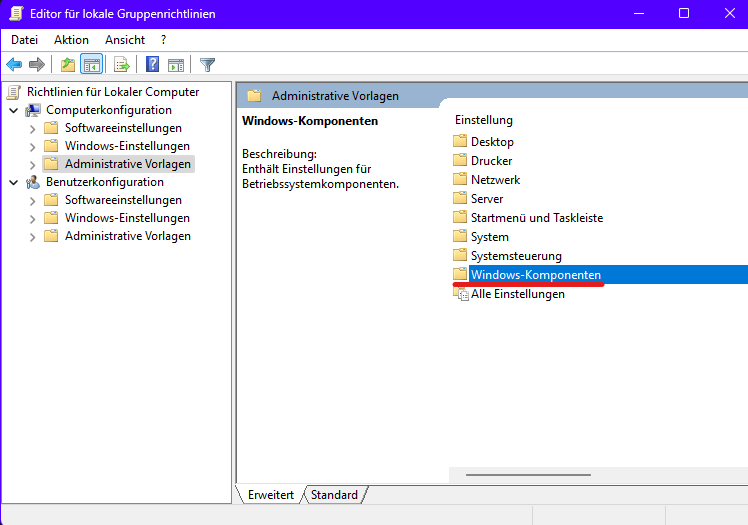Viewport: 748px width, 525px height.
Task: Click the blue Back arrow in toolbar
Action: click(x=14, y=65)
